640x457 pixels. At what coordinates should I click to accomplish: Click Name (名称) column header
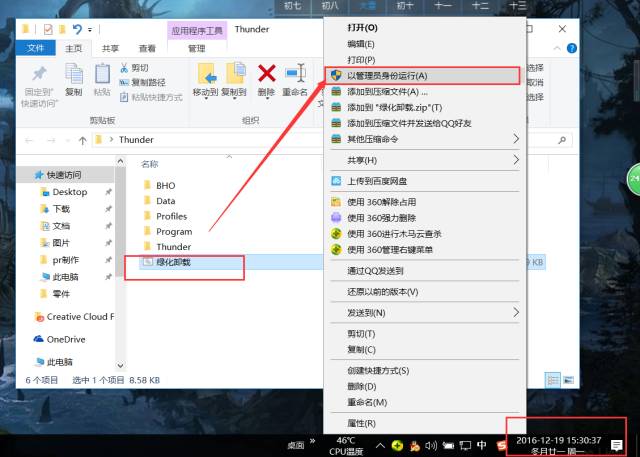(x=149, y=164)
